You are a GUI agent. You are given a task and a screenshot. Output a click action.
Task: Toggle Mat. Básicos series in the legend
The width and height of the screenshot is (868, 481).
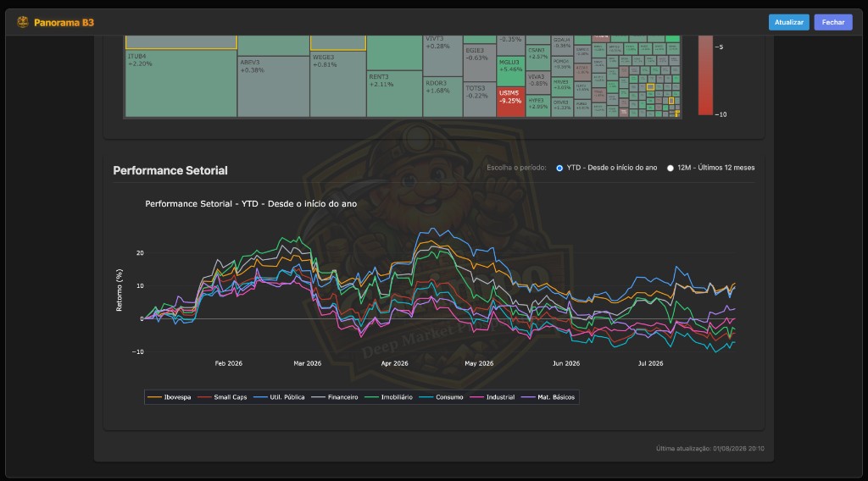coord(548,397)
